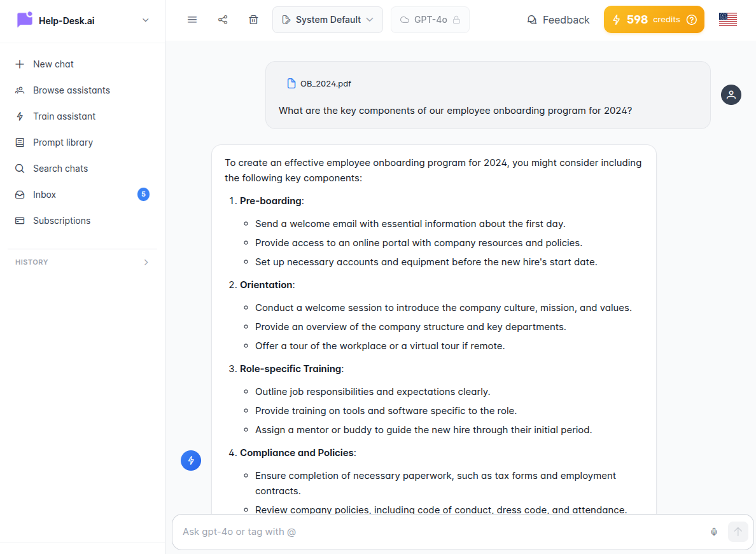
Task: Expand the workspace switcher chevron
Action: click(x=145, y=20)
